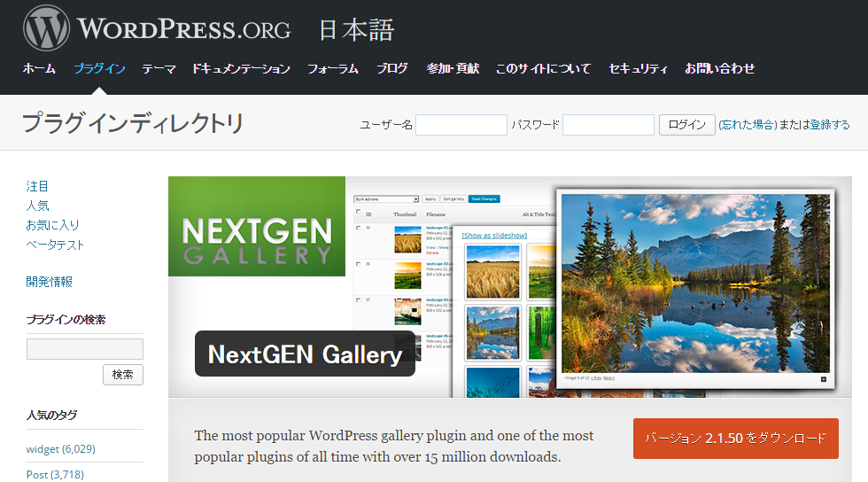Screen dimensions: 868x482
Task: Click the WordPress logo icon
Action: point(46,27)
